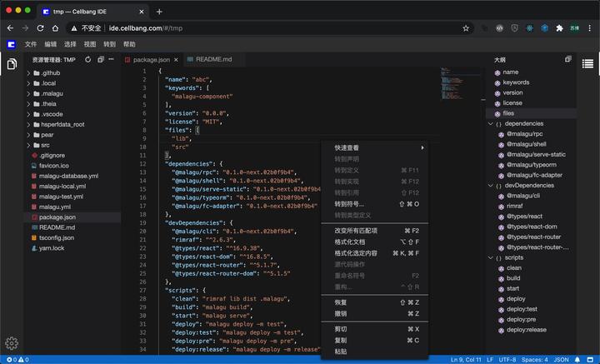600x364 pixels.
Task: Open the 帮助 menu
Action: pos(129,44)
